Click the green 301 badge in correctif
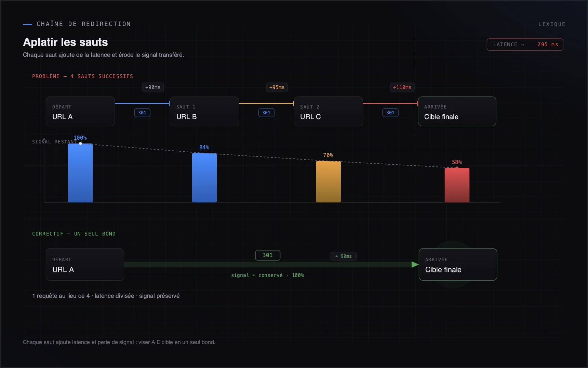Screen dimensions: 588x368 (268, 255)
